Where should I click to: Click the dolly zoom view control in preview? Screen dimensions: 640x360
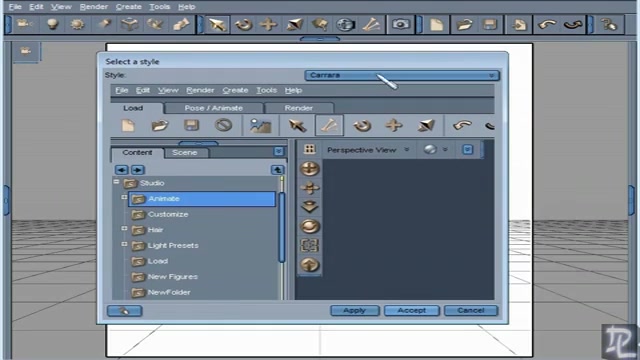(x=310, y=207)
